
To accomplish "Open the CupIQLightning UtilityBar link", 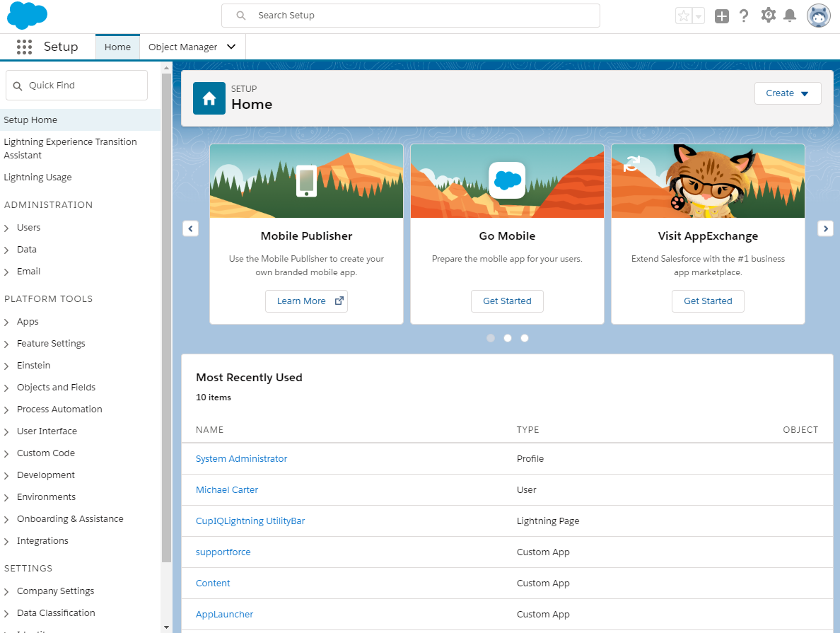I will 250,521.
